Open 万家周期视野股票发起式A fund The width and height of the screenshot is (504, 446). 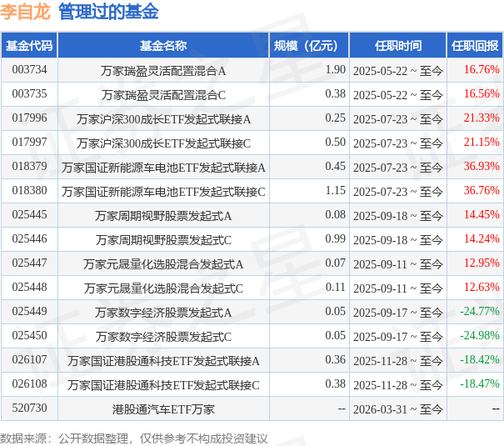(163, 215)
